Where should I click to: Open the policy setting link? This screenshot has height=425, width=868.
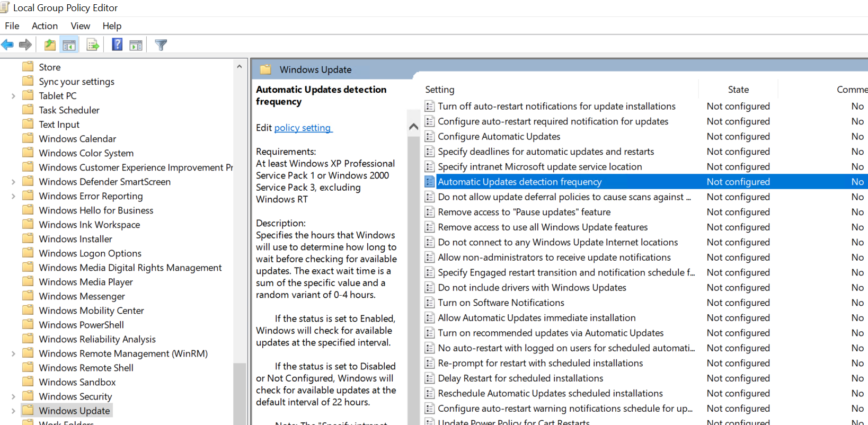pos(303,128)
